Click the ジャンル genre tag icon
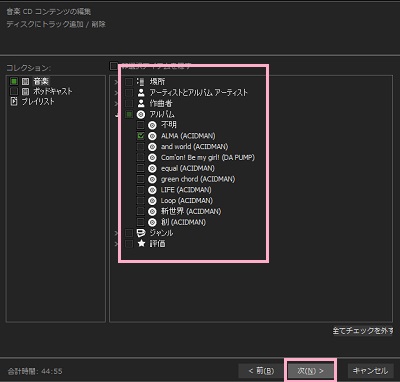The height and width of the screenshot is (382, 400). tap(141, 233)
